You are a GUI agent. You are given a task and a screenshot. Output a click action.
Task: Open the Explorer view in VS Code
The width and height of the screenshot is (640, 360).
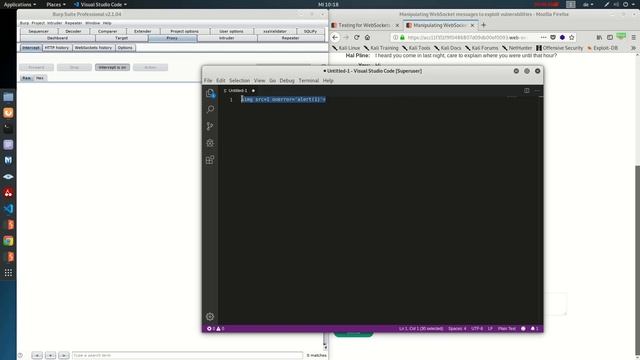(210, 93)
